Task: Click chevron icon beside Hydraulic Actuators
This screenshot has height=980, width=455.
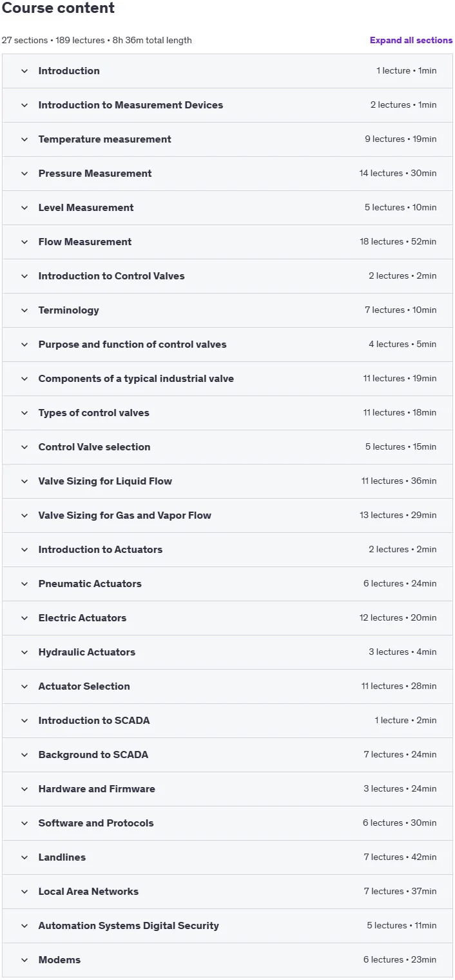Action: 24,652
